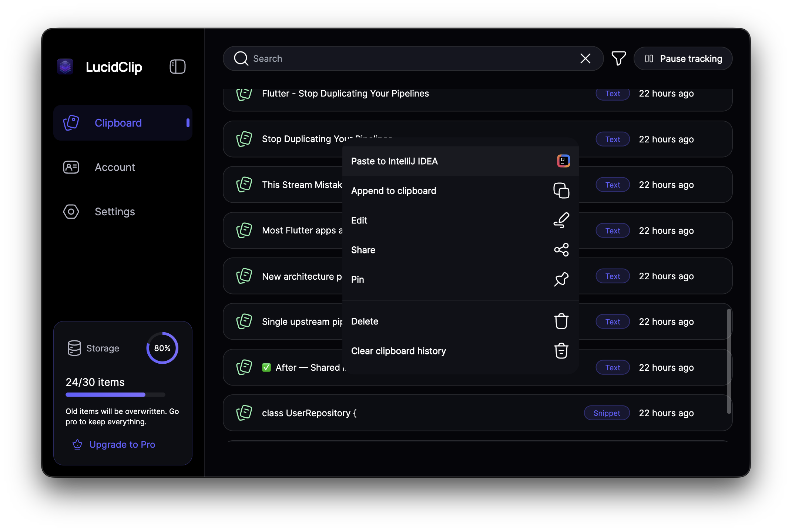Click the crown icon beside Upgrade to Pro
The image size is (792, 532).
(x=77, y=445)
